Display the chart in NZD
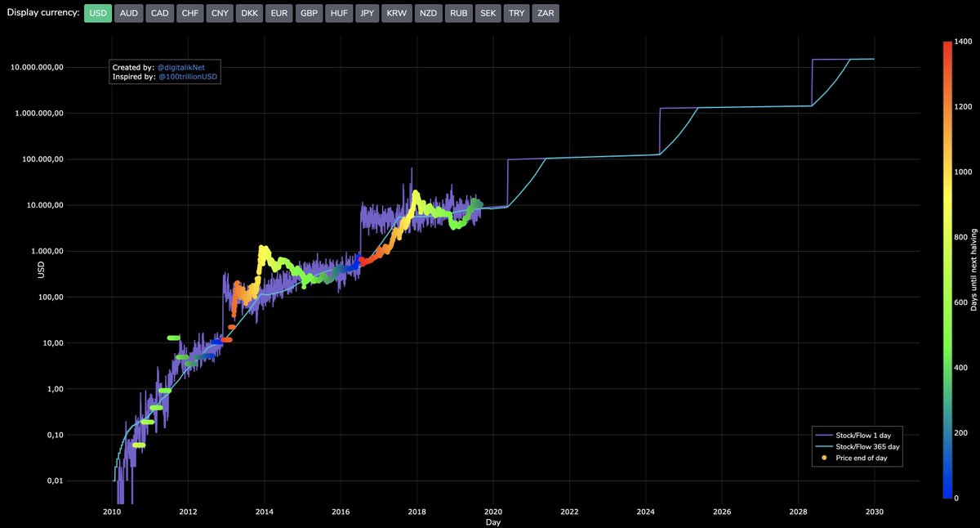The width and height of the screenshot is (980, 528). [427, 13]
